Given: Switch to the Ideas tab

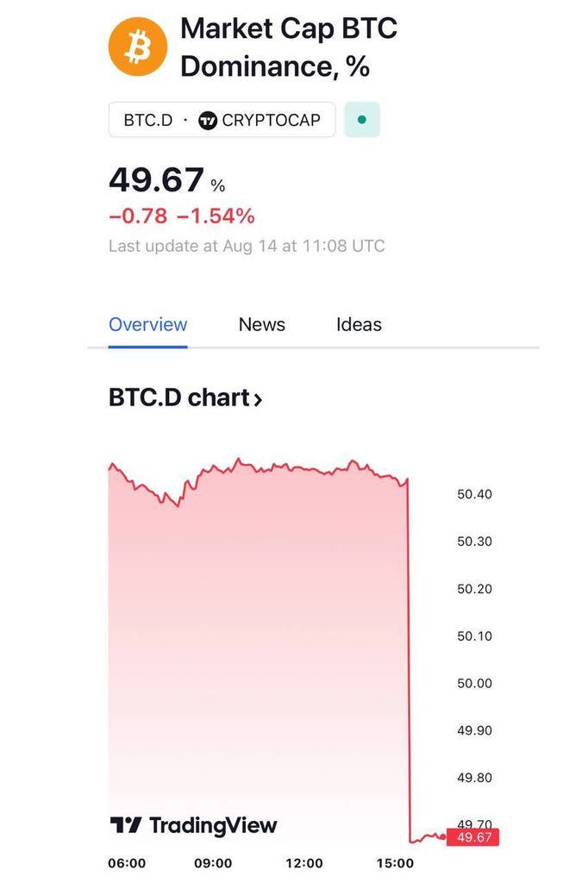Looking at the screenshot, I should coord(359,325).
